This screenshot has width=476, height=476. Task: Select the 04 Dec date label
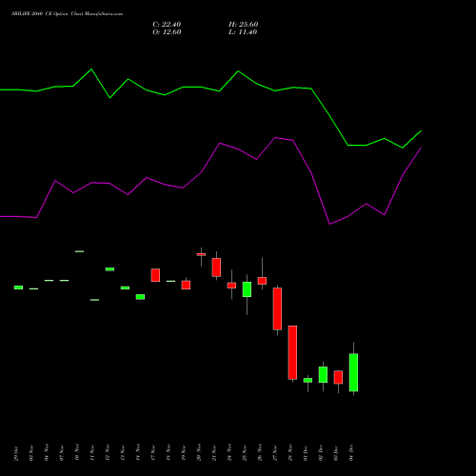point(351,453)
